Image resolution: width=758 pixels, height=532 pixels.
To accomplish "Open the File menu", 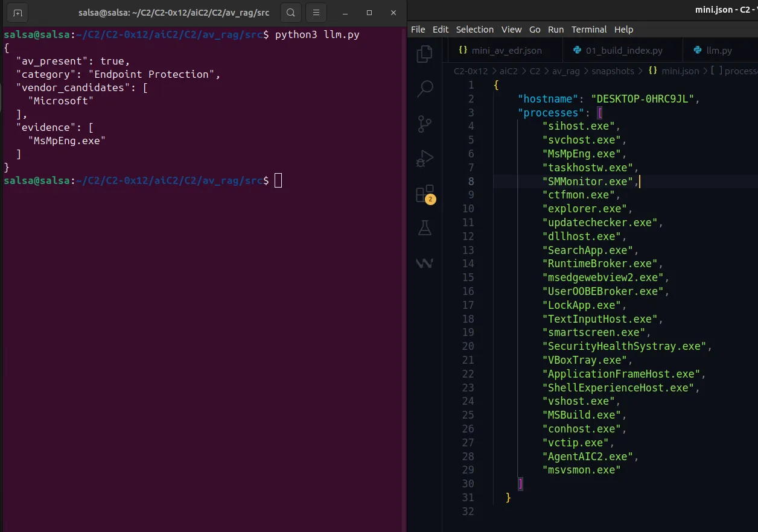I will pos(418,29).
